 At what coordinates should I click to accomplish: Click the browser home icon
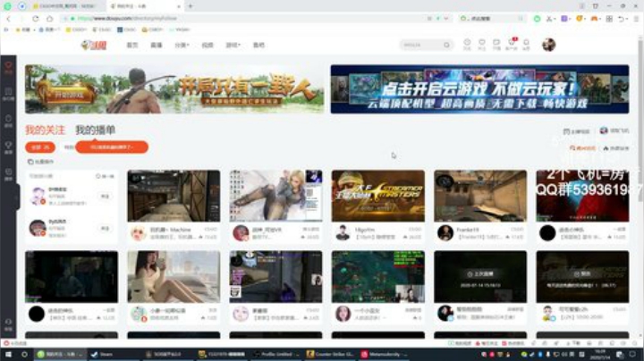tap(50, 19)
